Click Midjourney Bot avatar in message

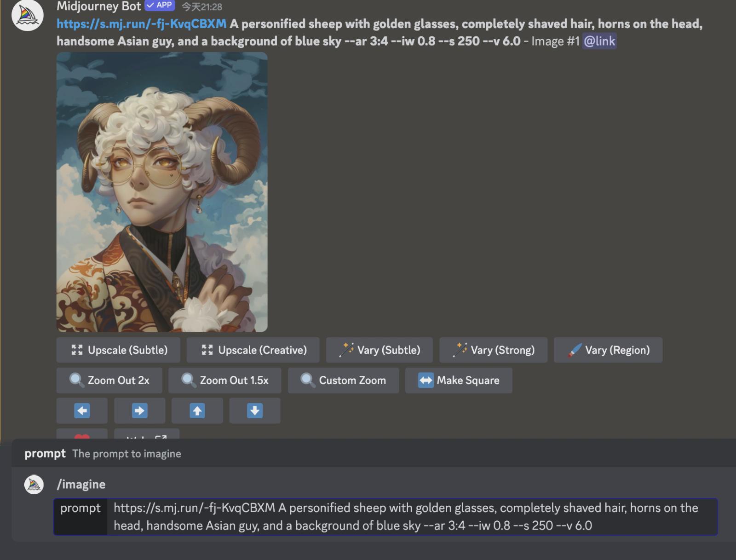click(28, 15)
